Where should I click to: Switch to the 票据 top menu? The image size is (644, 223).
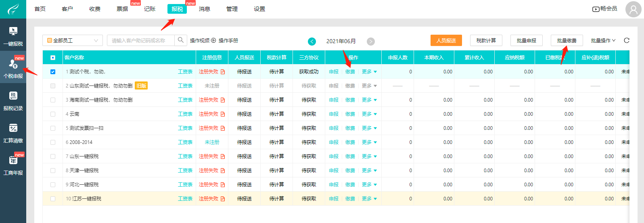[122, 9]
